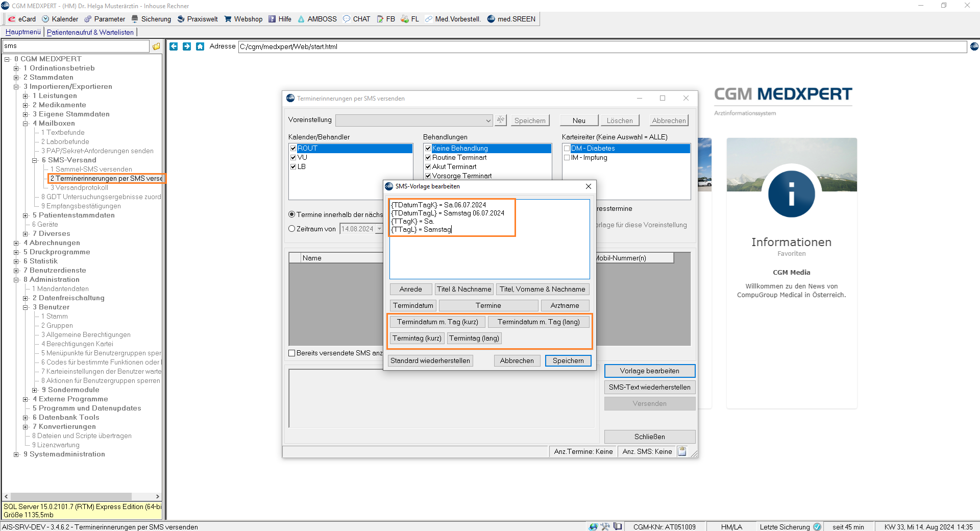Open the Kalender toolbar item
This screenshot has width=980, height=531.
point(60,19)
